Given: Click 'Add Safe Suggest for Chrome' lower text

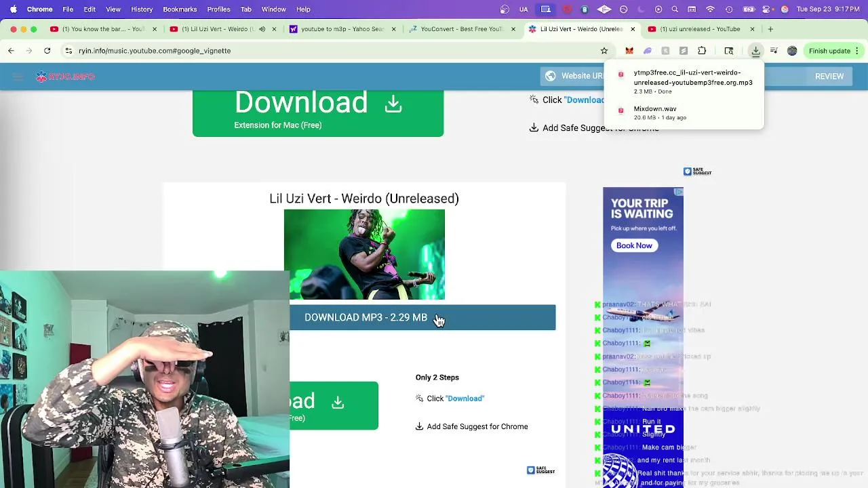Looking at the screenshot, I should click(477, 426).
